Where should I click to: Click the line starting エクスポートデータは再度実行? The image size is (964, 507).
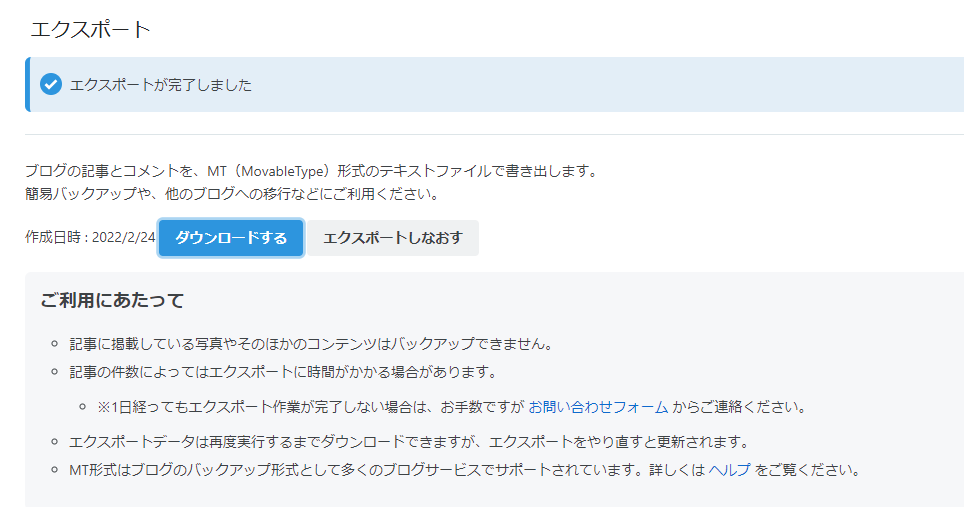tap(410, 442)
